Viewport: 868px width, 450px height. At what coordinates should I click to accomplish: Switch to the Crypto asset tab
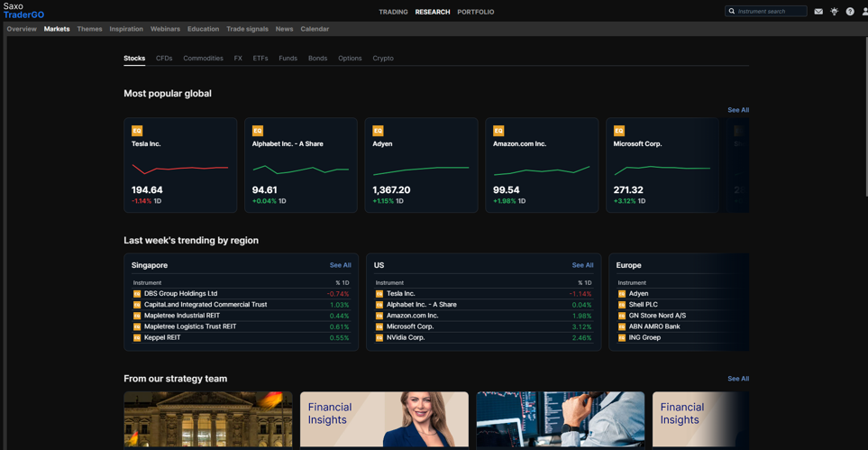[383, 59]
